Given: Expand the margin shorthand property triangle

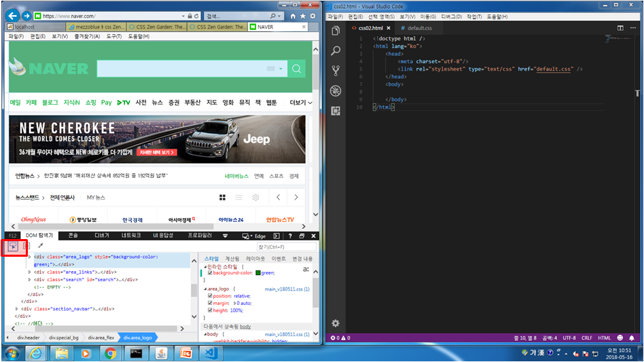Looking at the screenshot, I should click(235, 303).
